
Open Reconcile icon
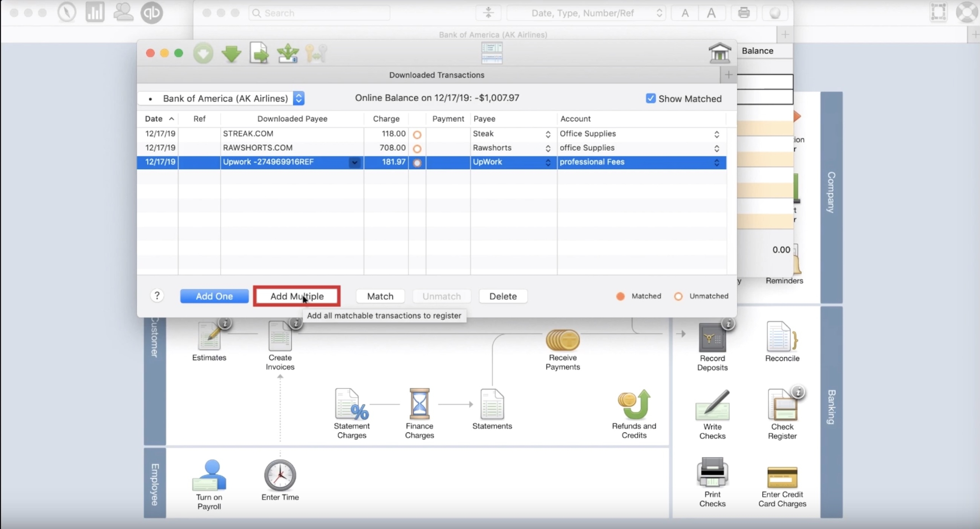point(782,336)
